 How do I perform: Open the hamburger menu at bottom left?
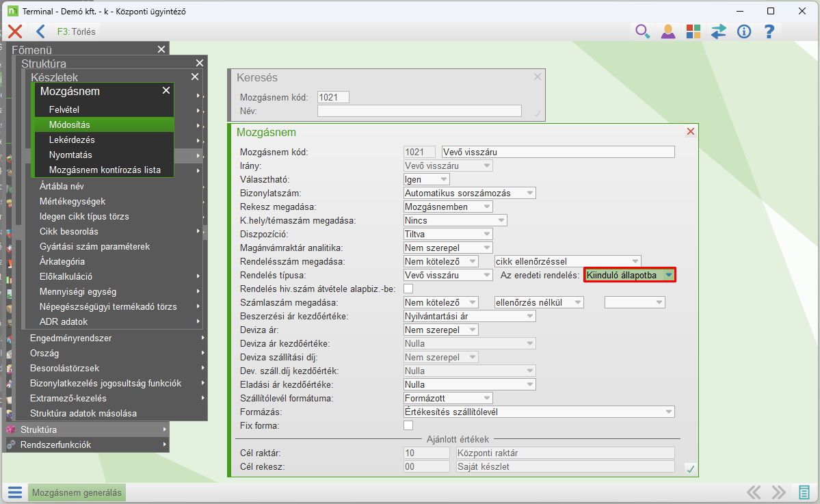[15, 492]
